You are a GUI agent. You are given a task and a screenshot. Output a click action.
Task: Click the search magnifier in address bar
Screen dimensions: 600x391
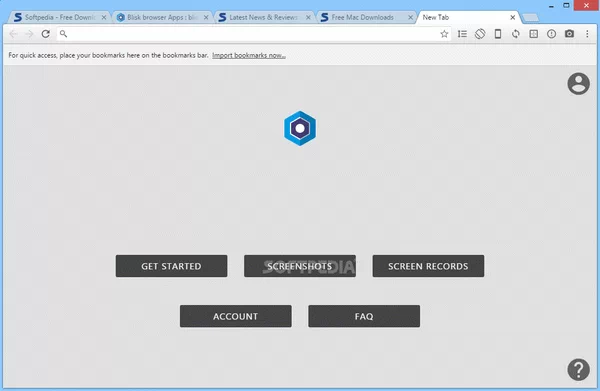(x=64, y=34)
